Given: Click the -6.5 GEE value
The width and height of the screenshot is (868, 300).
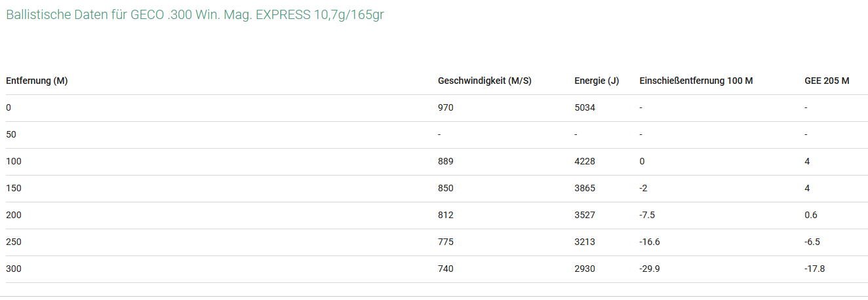Looking at the screenshot, I should click(x=812, y=242).
